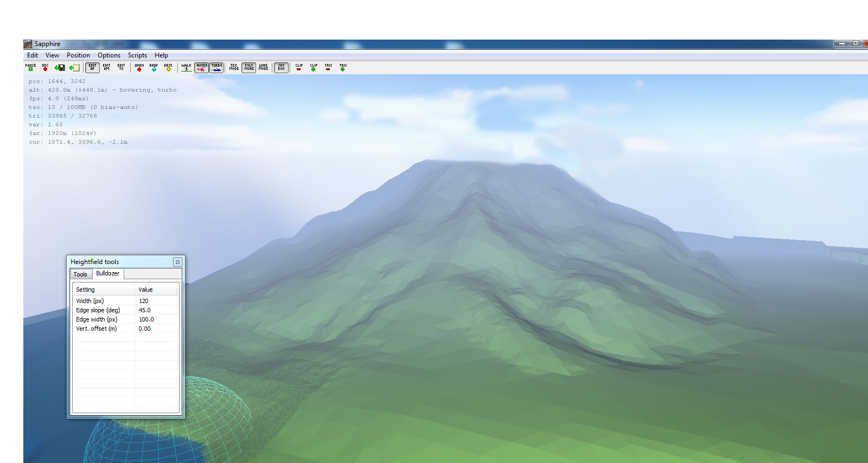This screenshot has width=868, height=463.
Task: Open the Help menu
Action: coord(161,55)
